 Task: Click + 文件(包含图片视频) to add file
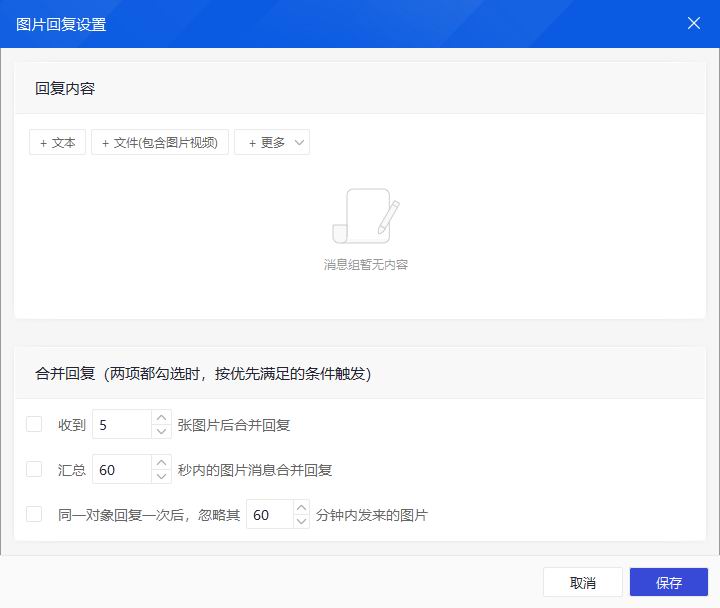coord(160,142)
